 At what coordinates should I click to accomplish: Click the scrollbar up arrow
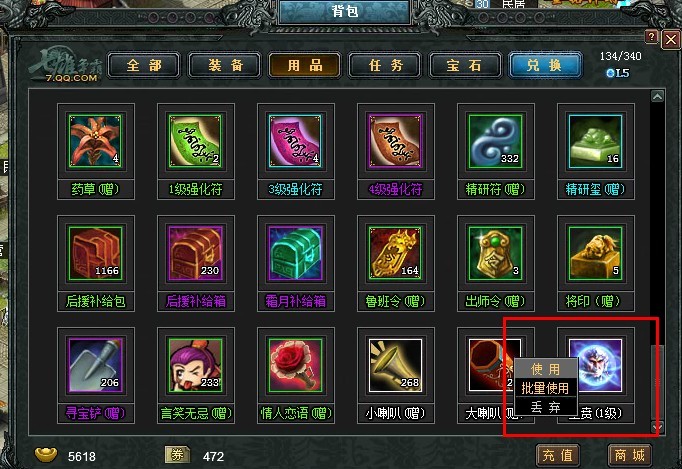point(657,96)
